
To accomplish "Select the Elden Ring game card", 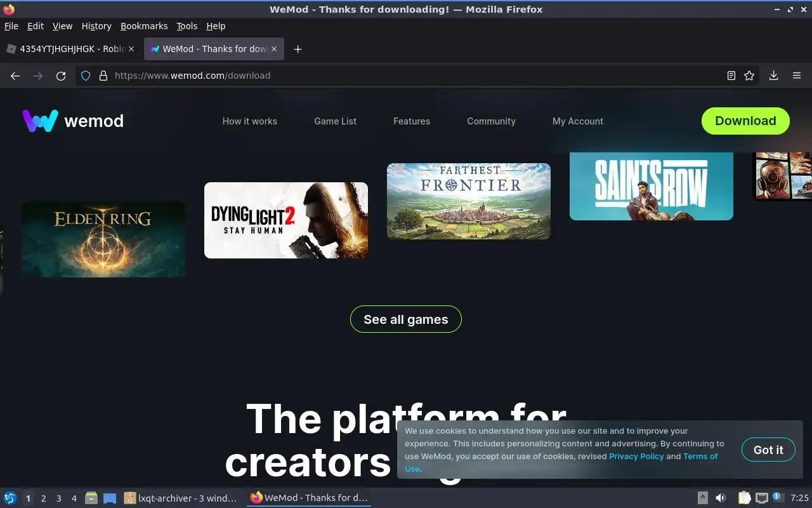I will pos(103,239).
